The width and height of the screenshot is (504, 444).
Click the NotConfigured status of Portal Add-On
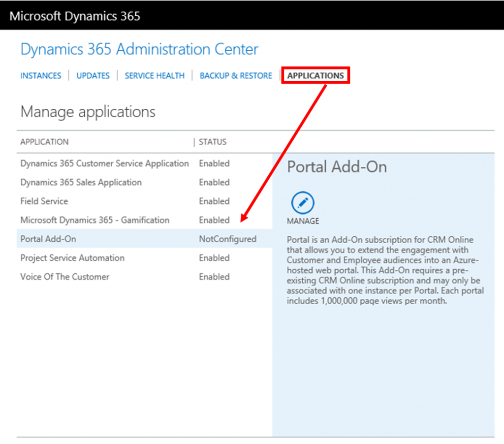227,239
